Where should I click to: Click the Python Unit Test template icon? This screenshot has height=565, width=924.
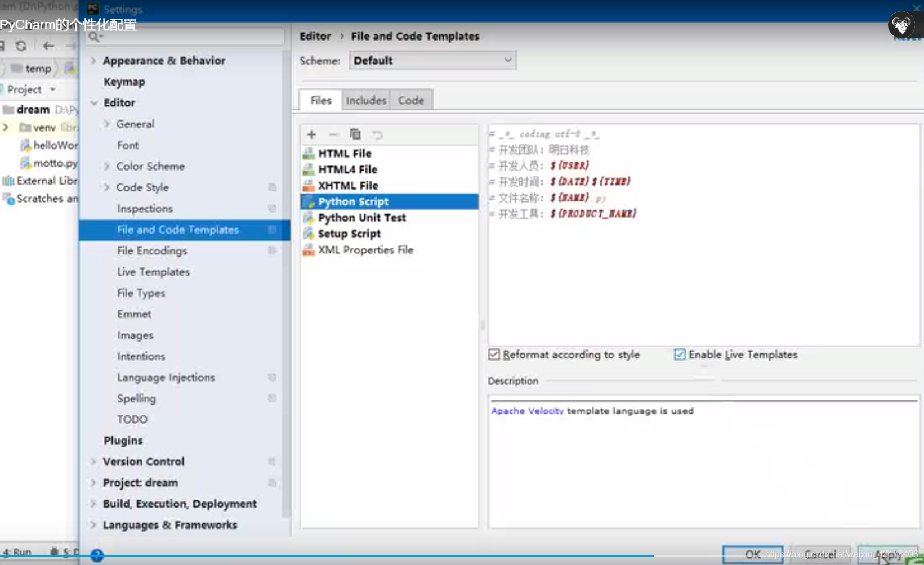(309, 218)
